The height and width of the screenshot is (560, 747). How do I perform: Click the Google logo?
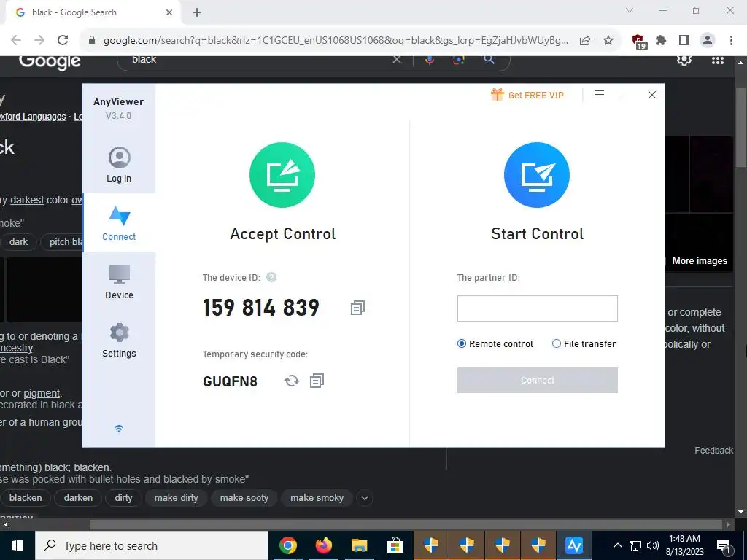pyautogui.click(x=50, y=62)
